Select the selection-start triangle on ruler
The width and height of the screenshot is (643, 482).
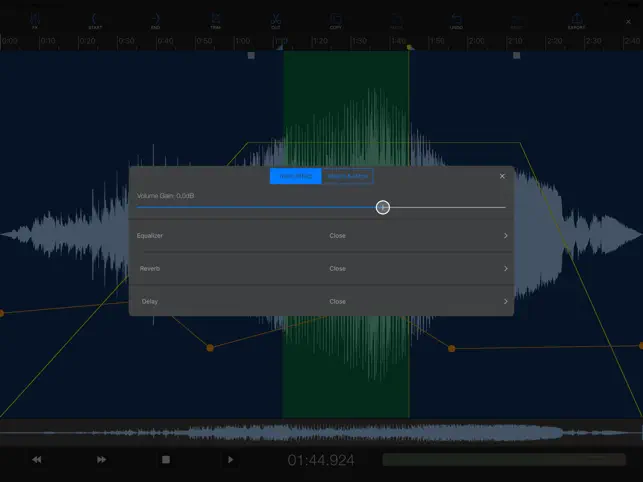[x=280, y=48]
